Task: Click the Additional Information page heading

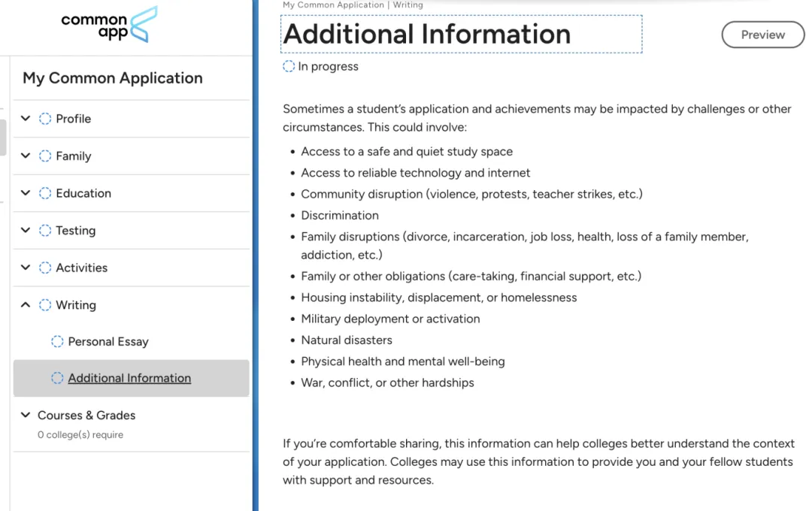Action: point(427,35)
